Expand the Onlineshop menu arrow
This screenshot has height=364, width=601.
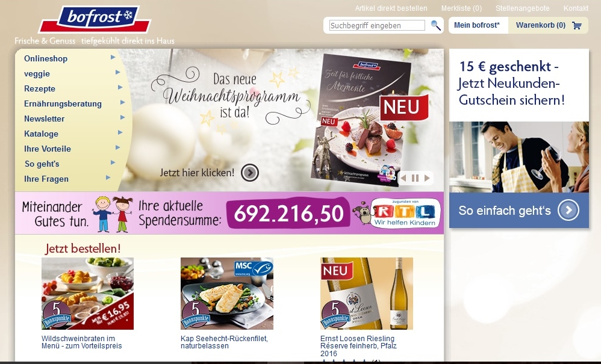tap(113, 57)
